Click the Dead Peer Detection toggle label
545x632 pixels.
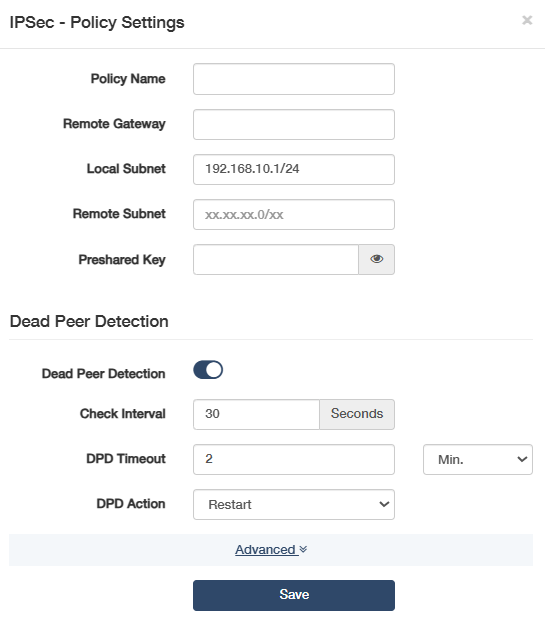pyautogui.click(x=104, y=374)
